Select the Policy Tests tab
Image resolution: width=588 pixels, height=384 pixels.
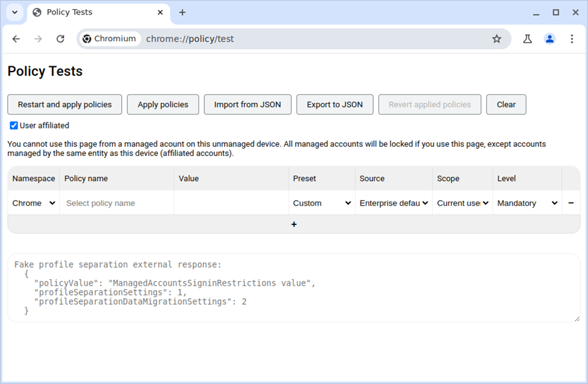pos(98,12)
